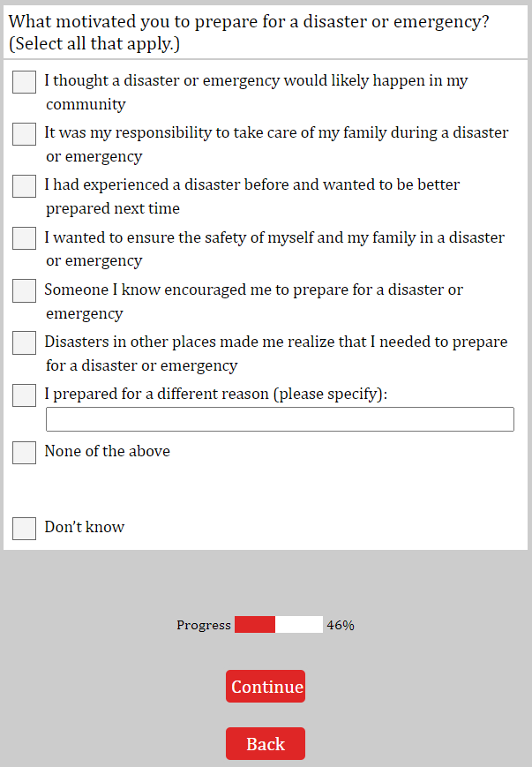The image size is (532, 767).
Task: Click the 'please specify' text field
Action: click(280, 419)
